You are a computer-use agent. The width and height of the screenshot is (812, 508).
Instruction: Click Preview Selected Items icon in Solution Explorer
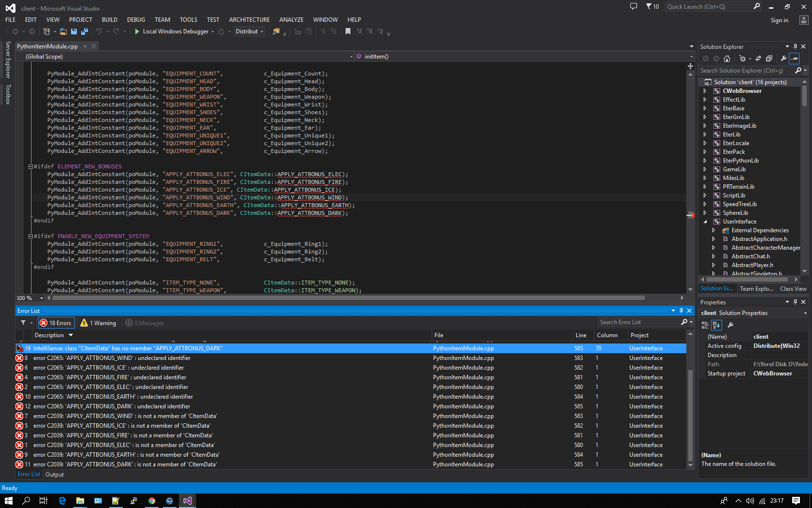[x=794, y=59]
